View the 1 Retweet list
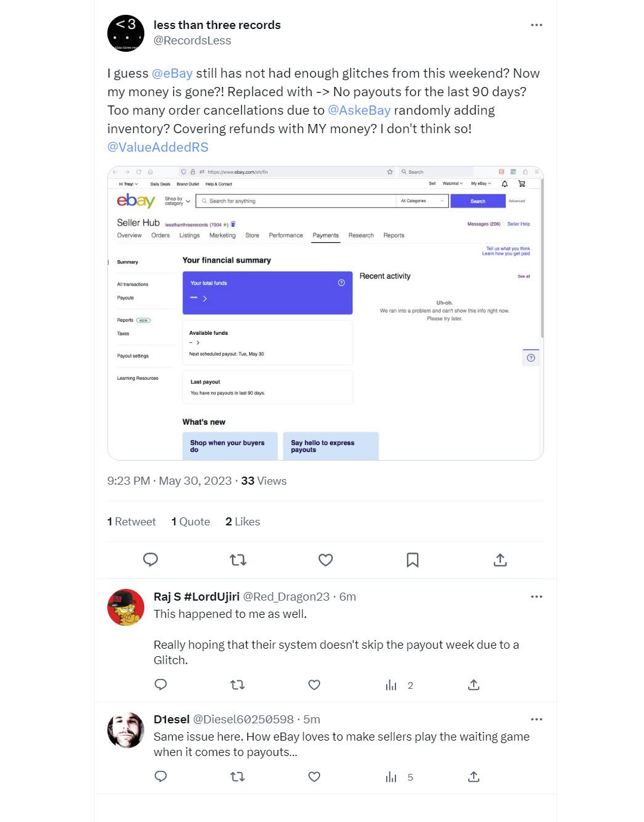 coord(131,522)
